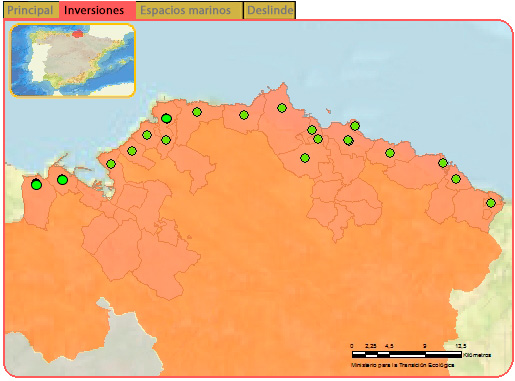This screenshot has height=381, width=515.
Task: Select the southernmost marker in the central-east cluster
Action: pos(305,158)
